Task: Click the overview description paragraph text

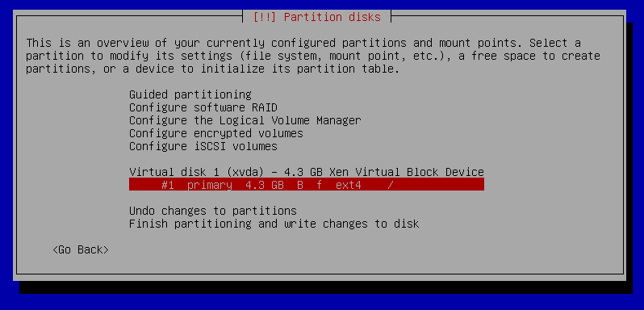Action: (x=313, y=56)
